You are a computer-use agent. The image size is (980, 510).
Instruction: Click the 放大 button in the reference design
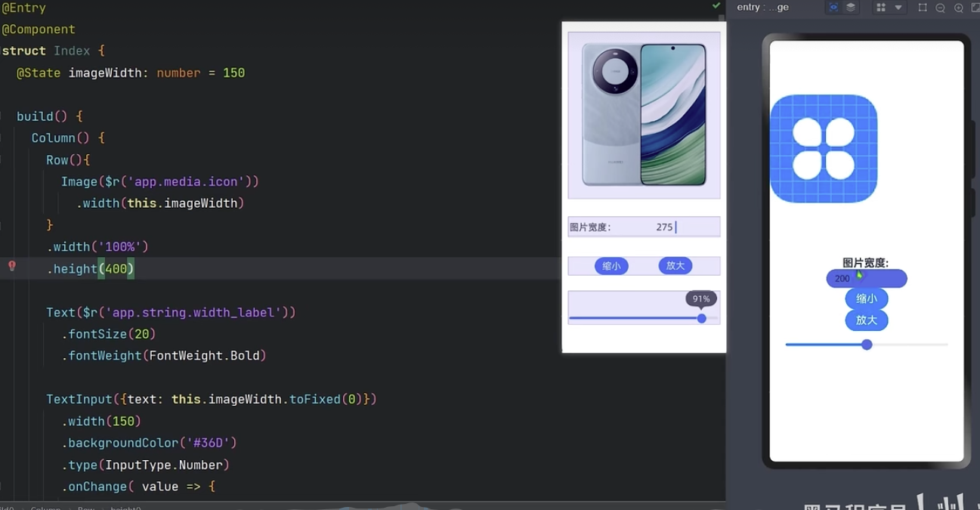pos(675,266)
